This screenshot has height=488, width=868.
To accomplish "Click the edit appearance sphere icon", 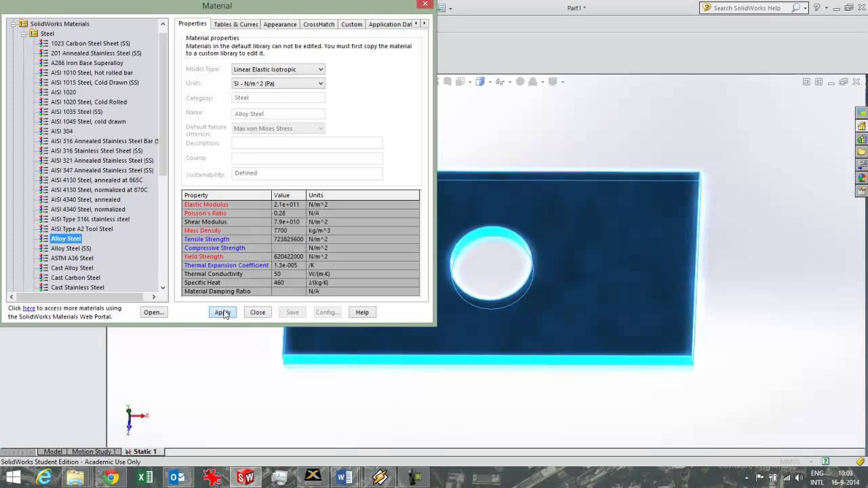I will click(520, 81).
